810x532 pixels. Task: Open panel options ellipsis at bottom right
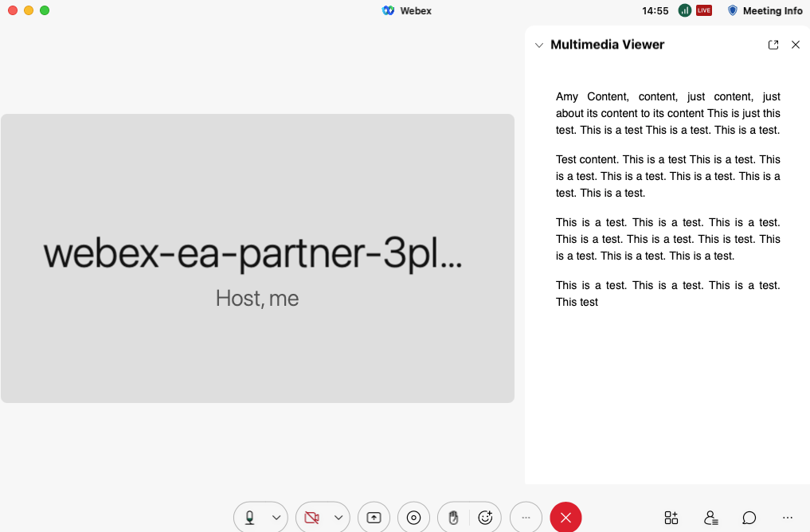[787, 517]
